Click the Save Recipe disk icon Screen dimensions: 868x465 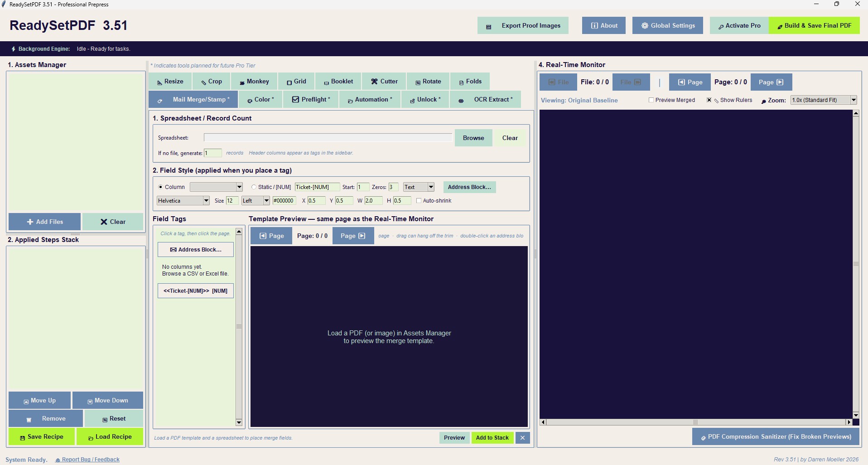(x=22, y=438)
